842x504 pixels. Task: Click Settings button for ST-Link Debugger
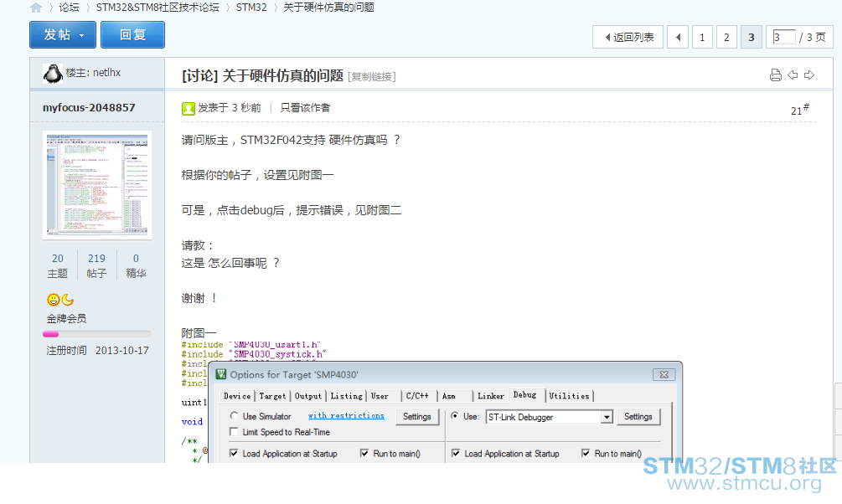tap(638, 416)
